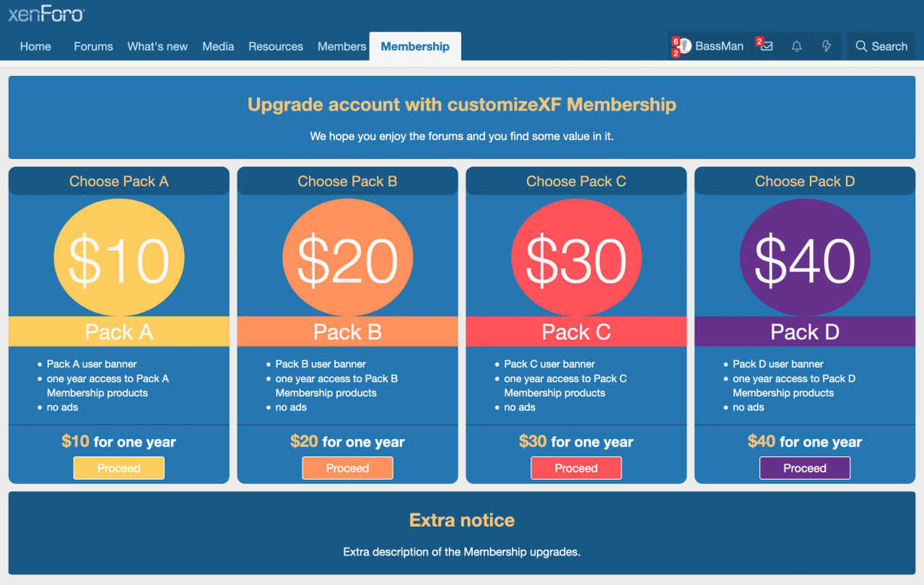Open the alerts bell icon
924x585 pixels.
pyautogui.click(x=796, y=46)
